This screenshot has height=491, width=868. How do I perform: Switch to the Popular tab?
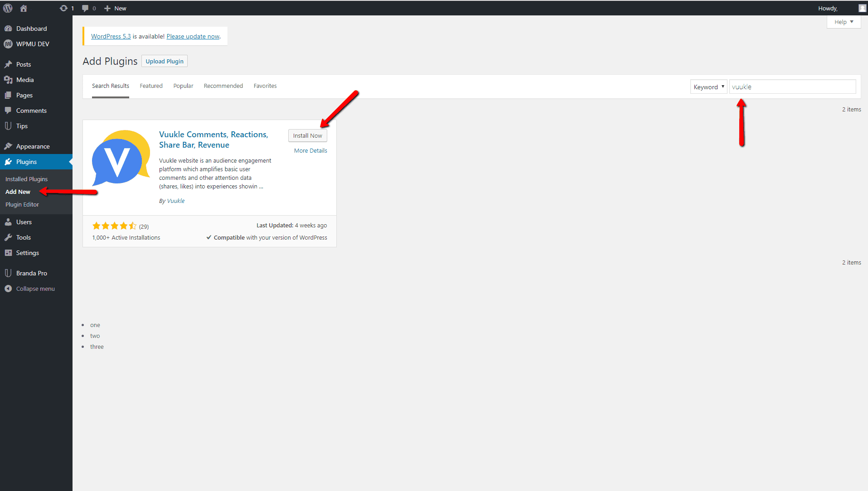click(x=183, y=86)
